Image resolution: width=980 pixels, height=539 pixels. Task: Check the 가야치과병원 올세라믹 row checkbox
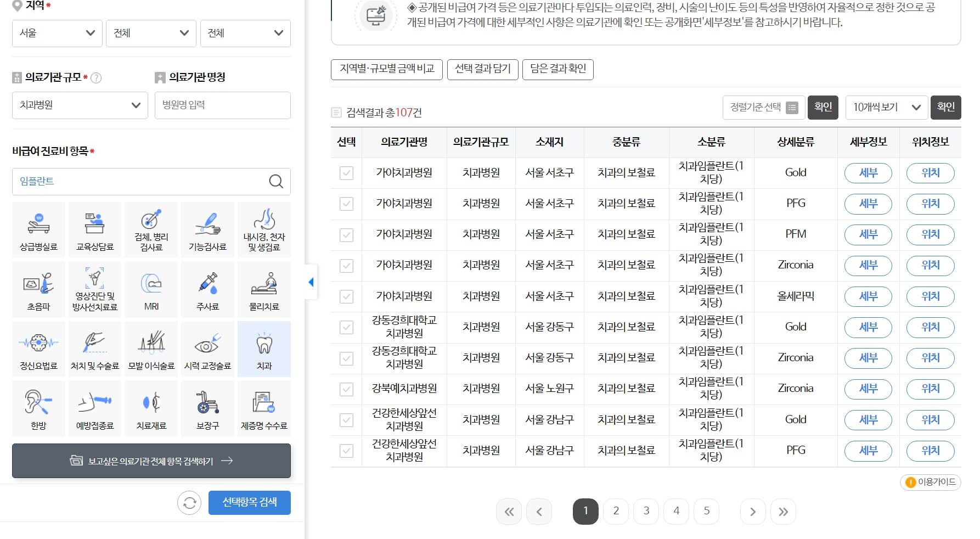click(346, 296)
